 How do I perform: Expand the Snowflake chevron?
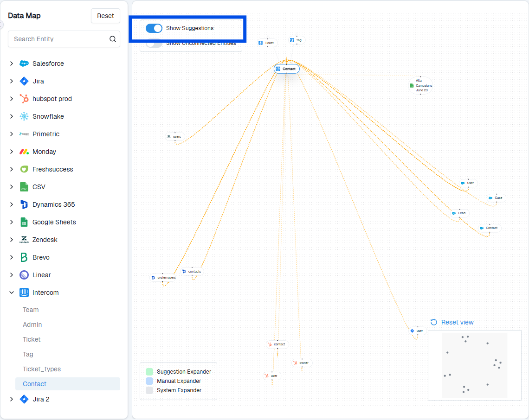12,116
